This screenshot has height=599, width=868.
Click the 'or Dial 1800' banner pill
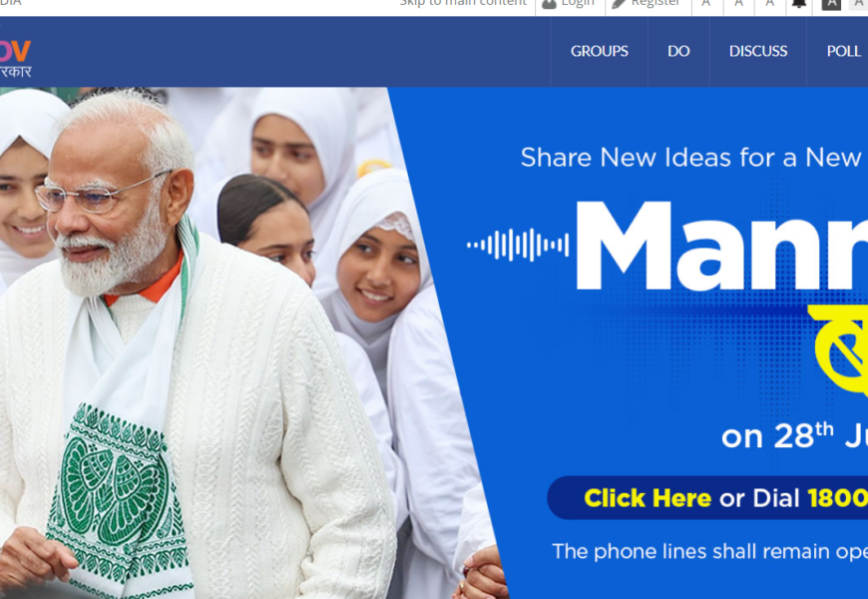(x=707, y=497)
